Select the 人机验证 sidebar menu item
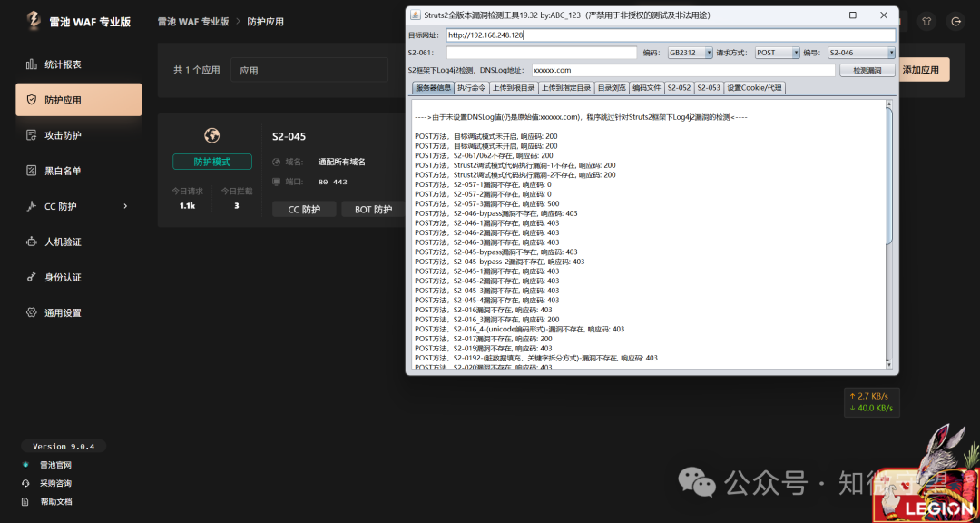Image resolution: width=980 pixels, height=523 pixels. 79,242
